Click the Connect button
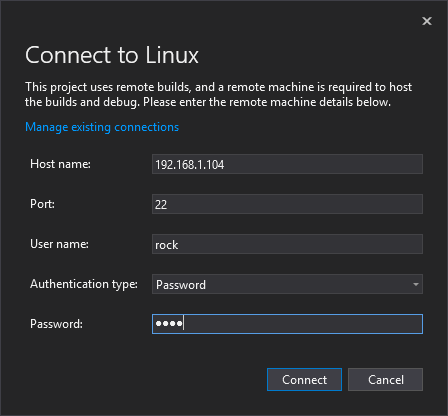Viewport: 448px width, 416px height. pos(304,379)
